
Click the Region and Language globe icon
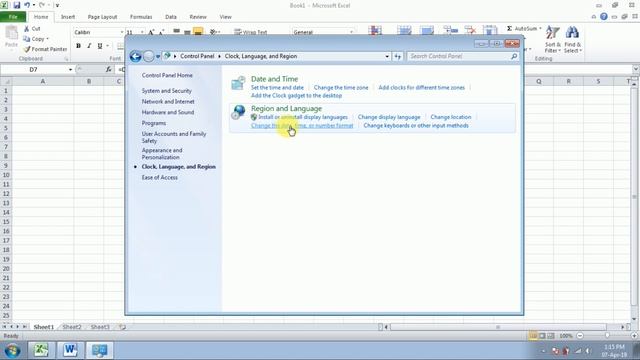tap(238, 112)
